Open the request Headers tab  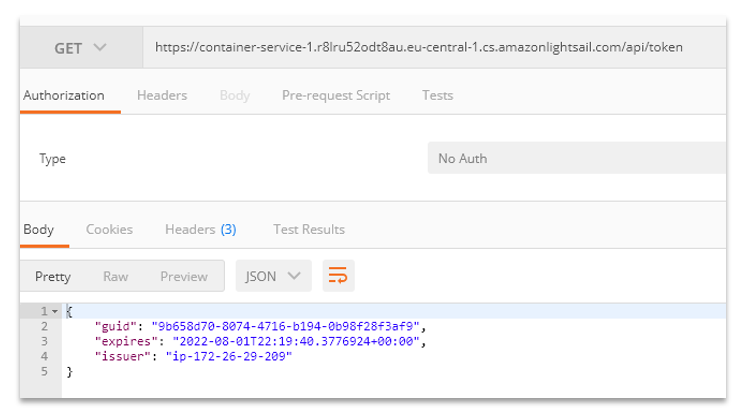[162, 96]
